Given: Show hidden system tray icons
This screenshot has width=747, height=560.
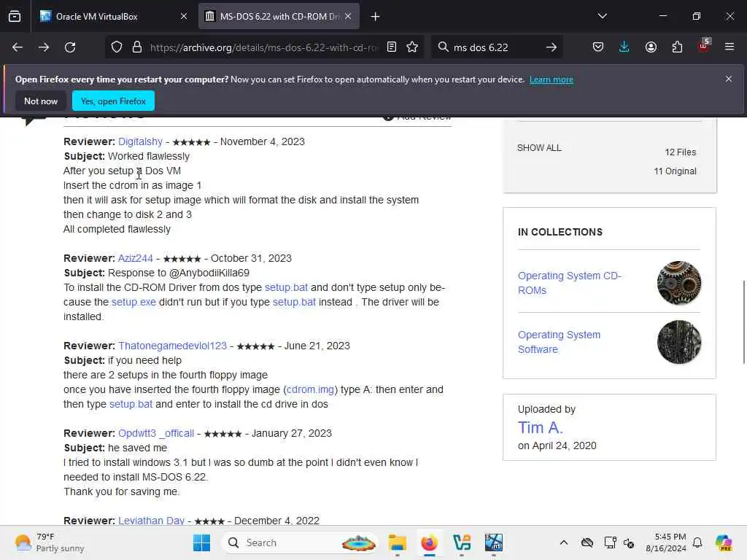Looking at the screenshot, I should pyautogui.click(x=564, y=542).
